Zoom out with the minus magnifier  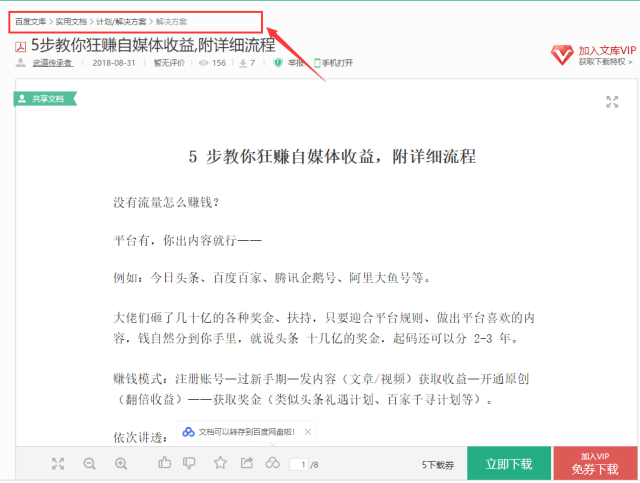tap(89, 464)
